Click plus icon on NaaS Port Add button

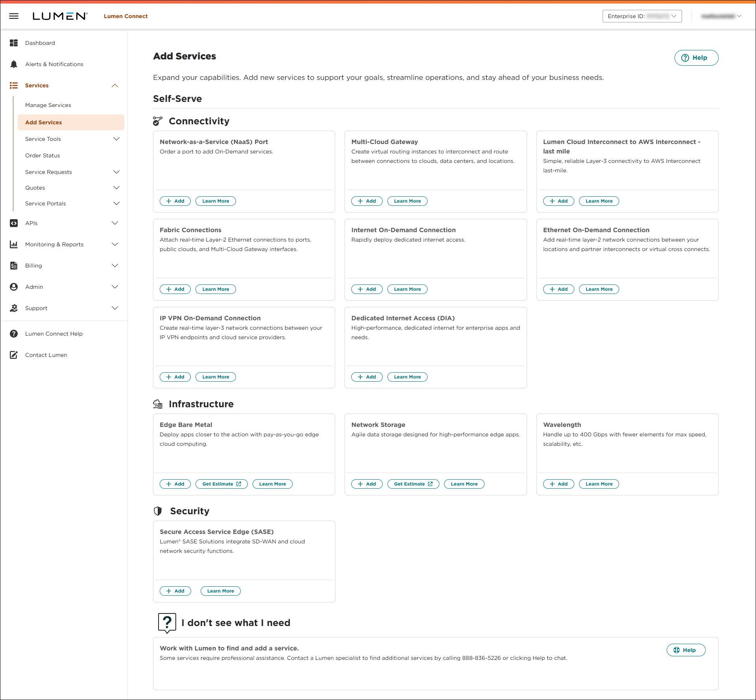(x=169, y=201)
